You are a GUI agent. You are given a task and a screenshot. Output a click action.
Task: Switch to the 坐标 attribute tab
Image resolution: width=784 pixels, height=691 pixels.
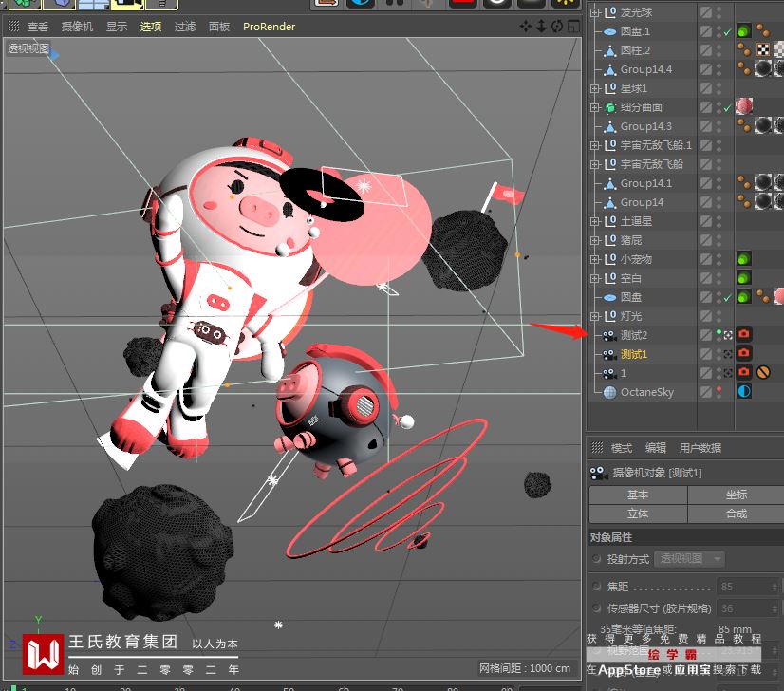[736, 495]
